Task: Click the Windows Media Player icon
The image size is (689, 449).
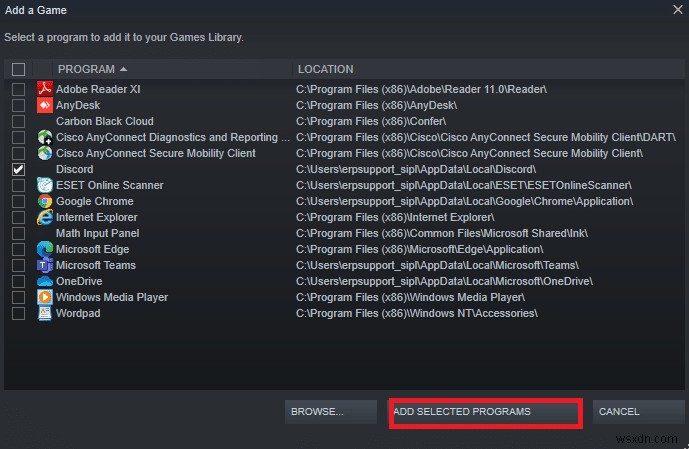Action: pos(45,297)
